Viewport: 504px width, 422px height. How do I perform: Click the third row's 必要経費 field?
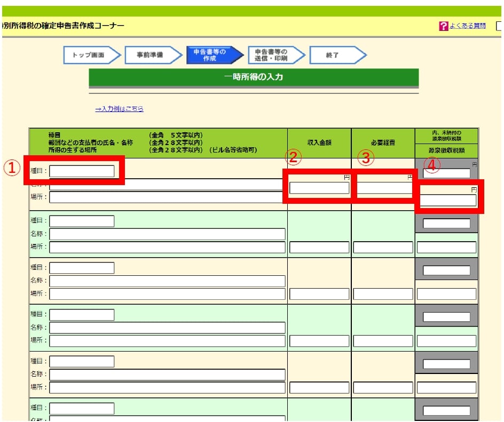pyautogui.click(x=383, y=294)
